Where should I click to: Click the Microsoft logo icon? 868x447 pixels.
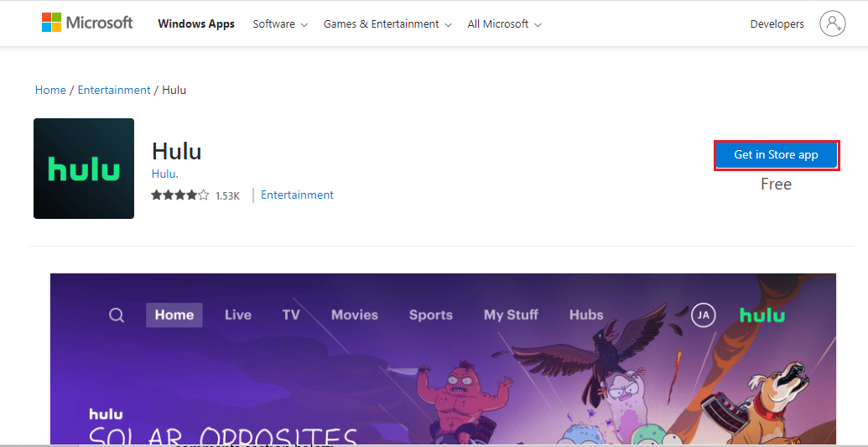click(x=52, y=23)
